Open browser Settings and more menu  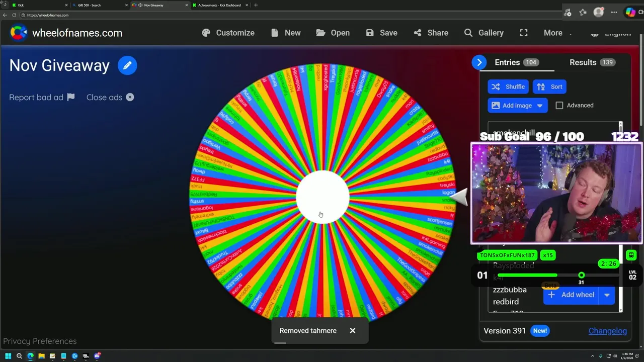click(614, 13)
